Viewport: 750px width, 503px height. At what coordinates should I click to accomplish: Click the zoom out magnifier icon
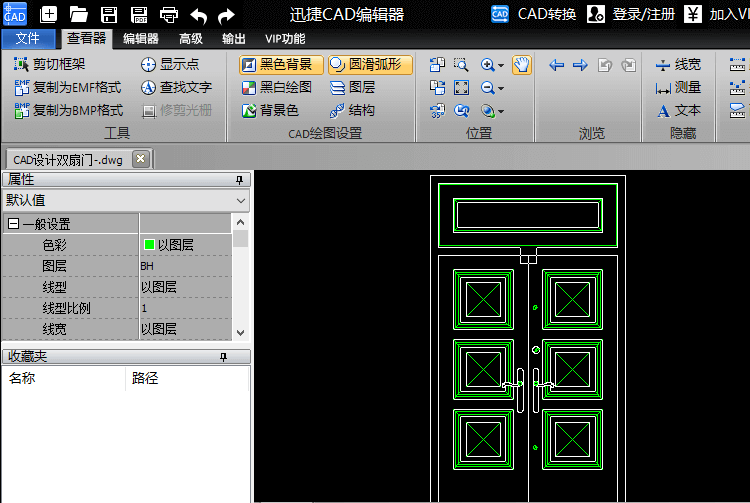pos(487,87)
